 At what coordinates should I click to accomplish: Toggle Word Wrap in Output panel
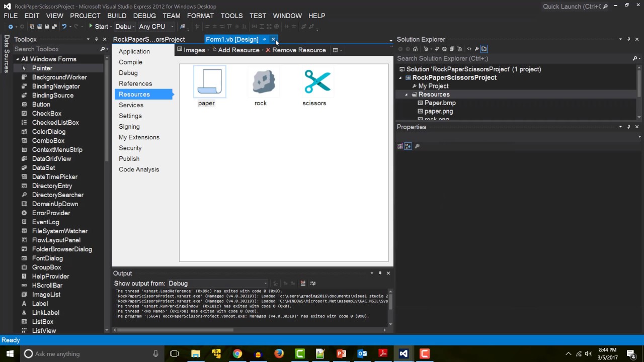(313, 283)
